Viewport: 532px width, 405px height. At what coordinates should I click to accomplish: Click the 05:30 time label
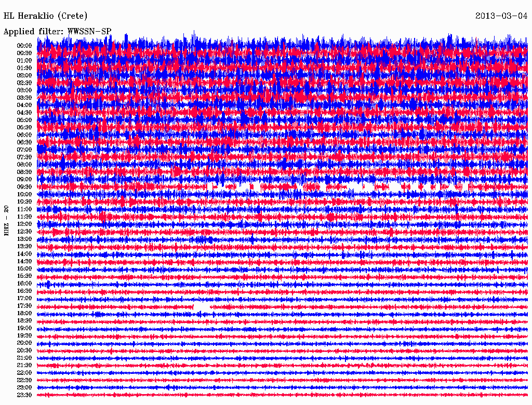[x=24, y=127]
